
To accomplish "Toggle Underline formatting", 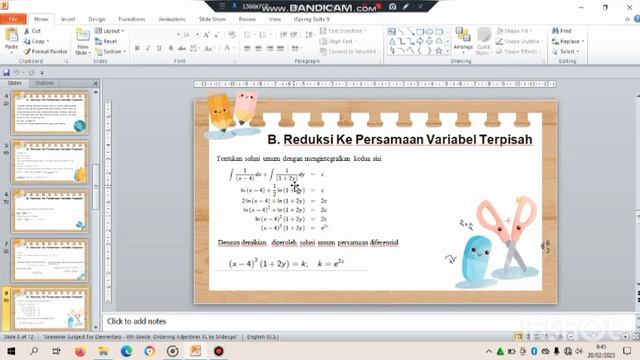I will coord(159,48).
